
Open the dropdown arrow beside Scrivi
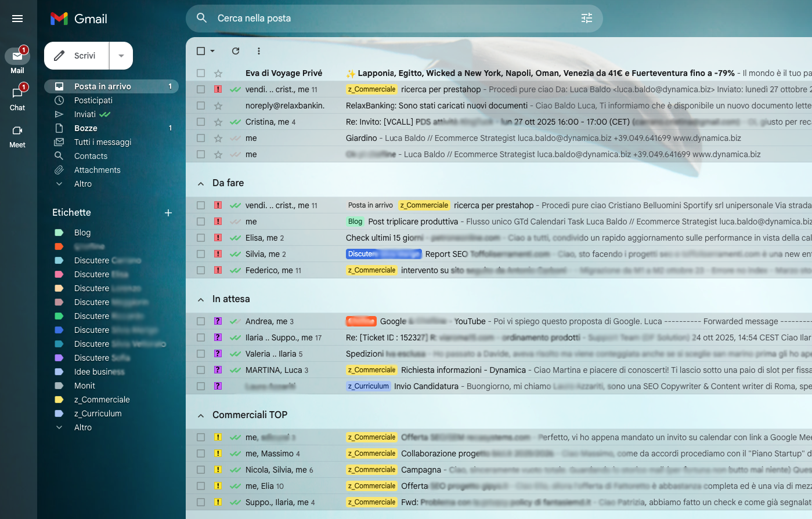point(121,56)
